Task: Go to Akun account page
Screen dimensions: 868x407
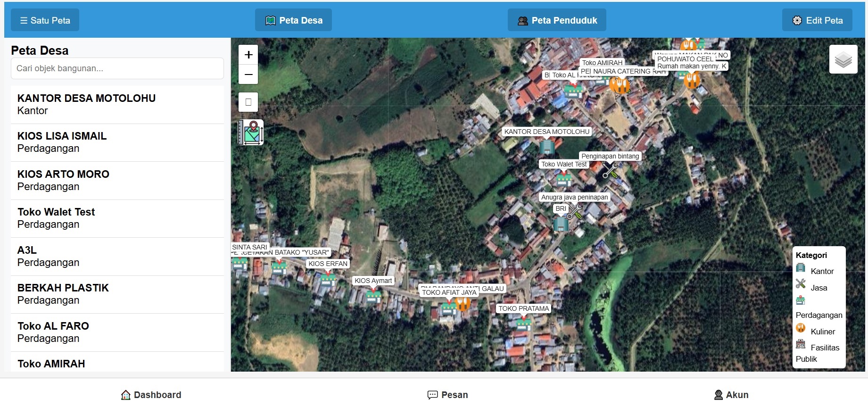Action: (731, 395)
